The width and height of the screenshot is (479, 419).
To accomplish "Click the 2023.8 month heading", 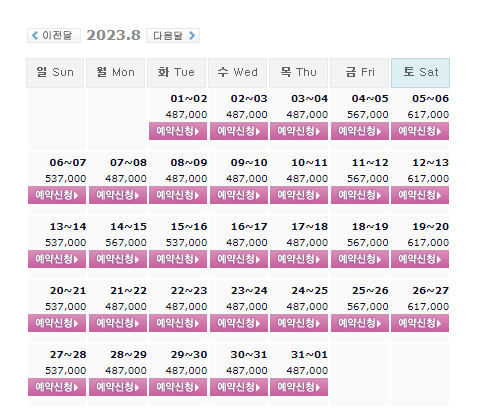I will tap(113, 35).
